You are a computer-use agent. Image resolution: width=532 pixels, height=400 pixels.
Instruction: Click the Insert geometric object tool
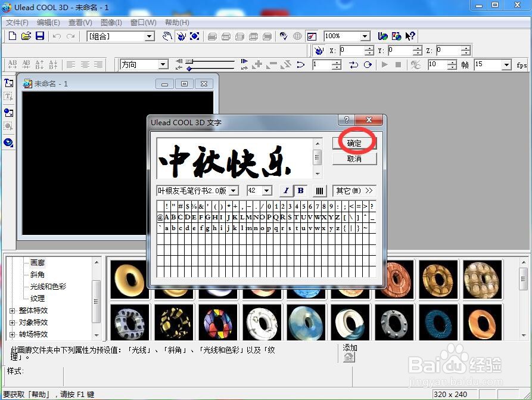(x=8, y=142)
